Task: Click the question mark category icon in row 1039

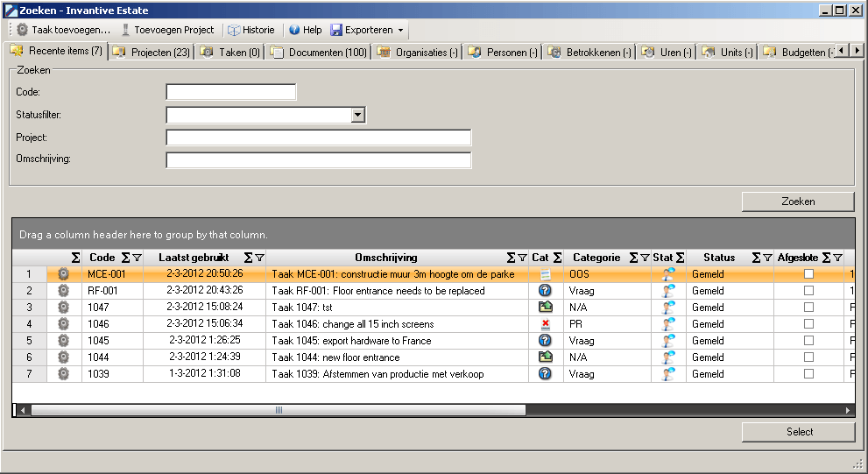Action: pos(546,373)
